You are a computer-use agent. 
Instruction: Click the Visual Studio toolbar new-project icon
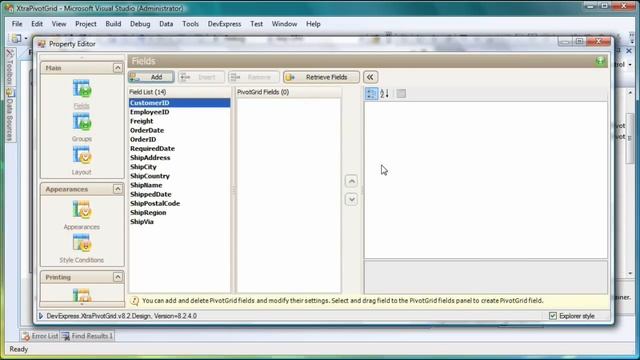click(16, 38)
